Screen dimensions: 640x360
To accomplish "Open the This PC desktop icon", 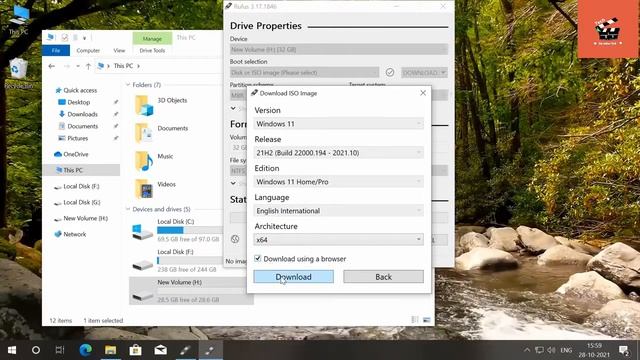I will click(x=18, y=20).
